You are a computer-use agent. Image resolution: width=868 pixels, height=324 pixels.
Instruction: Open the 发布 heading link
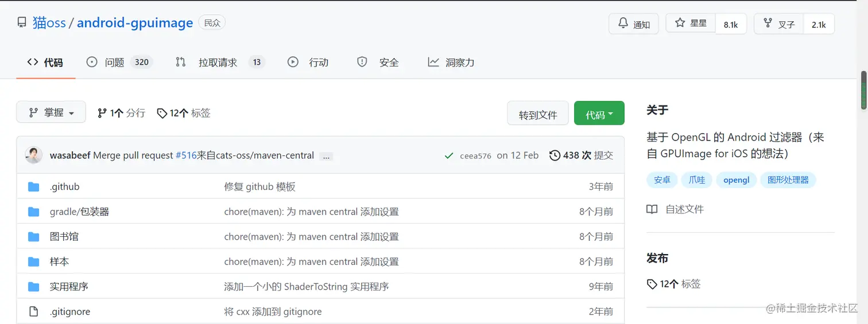coord(657,258)
